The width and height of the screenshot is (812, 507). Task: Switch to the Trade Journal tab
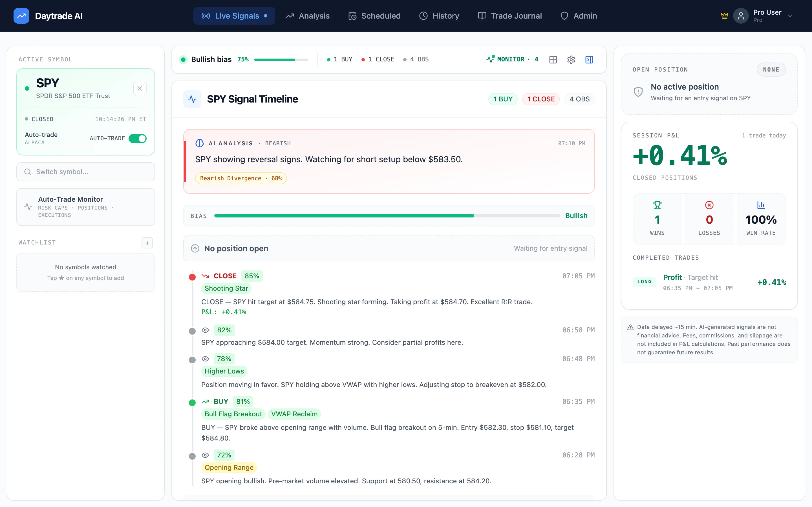point(510,15)
